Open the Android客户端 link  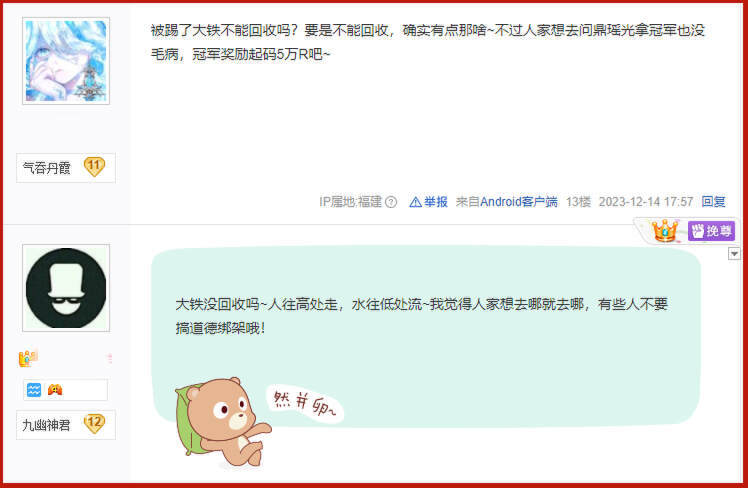click(519, 202)
